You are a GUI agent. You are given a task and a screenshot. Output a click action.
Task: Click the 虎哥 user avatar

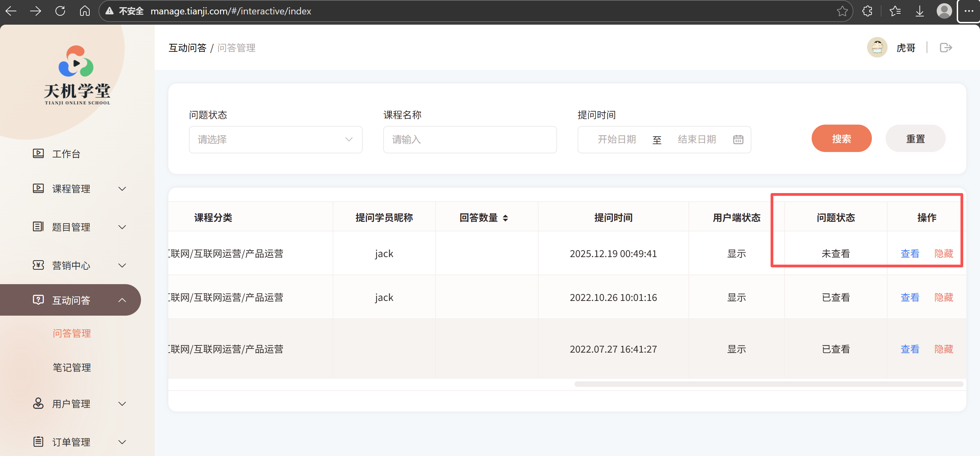tap(877, 48)
